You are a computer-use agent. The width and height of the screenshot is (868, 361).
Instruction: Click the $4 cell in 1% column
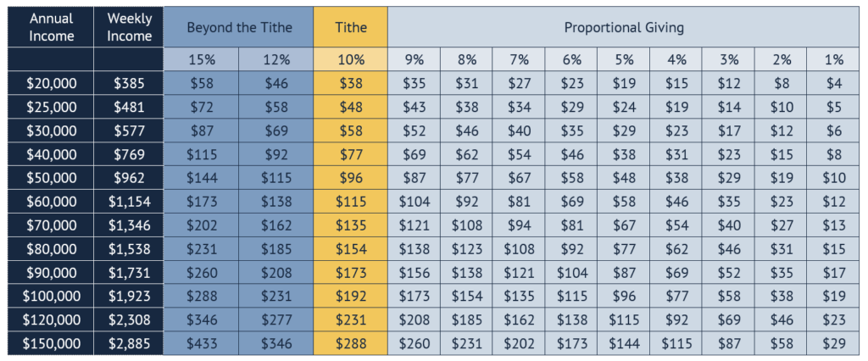click(834, 84)
